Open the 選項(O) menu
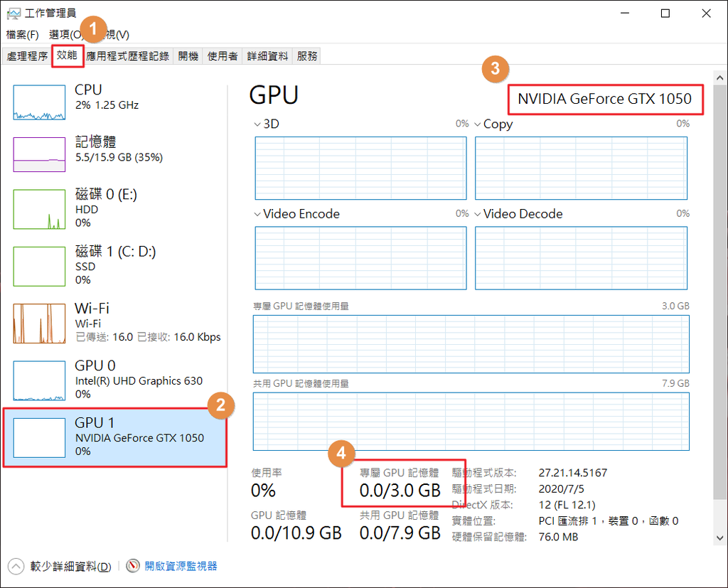 tap(65, 35)
